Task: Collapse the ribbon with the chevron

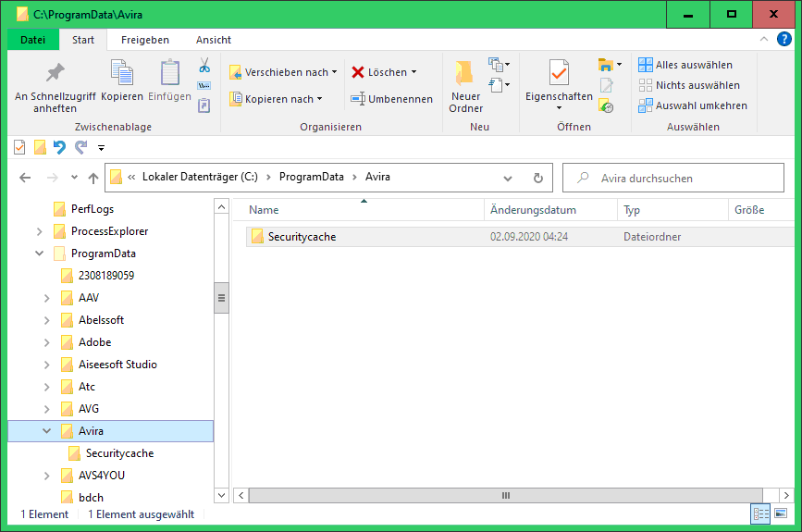Action: click(764, 39)
